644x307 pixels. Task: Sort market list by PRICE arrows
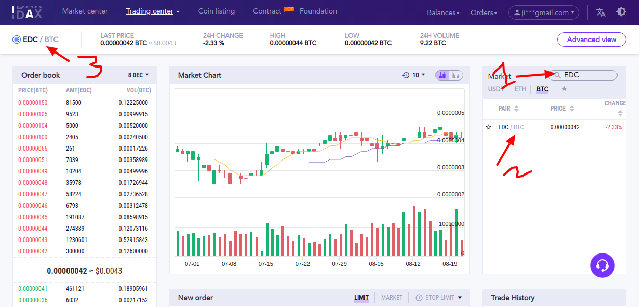[x=572, y=109]
